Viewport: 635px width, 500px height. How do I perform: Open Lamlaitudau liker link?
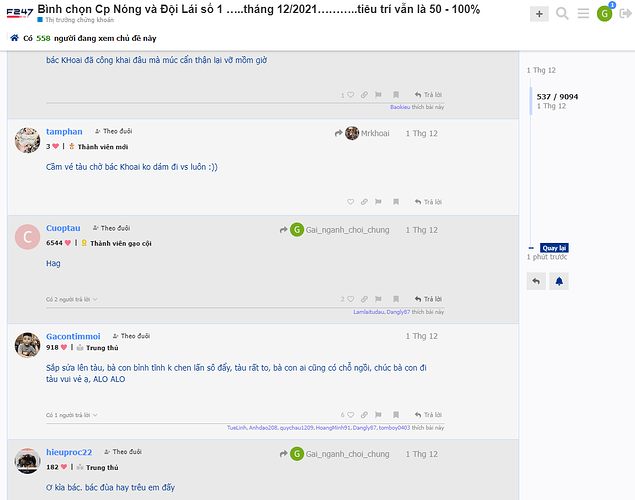coord(369,312)
